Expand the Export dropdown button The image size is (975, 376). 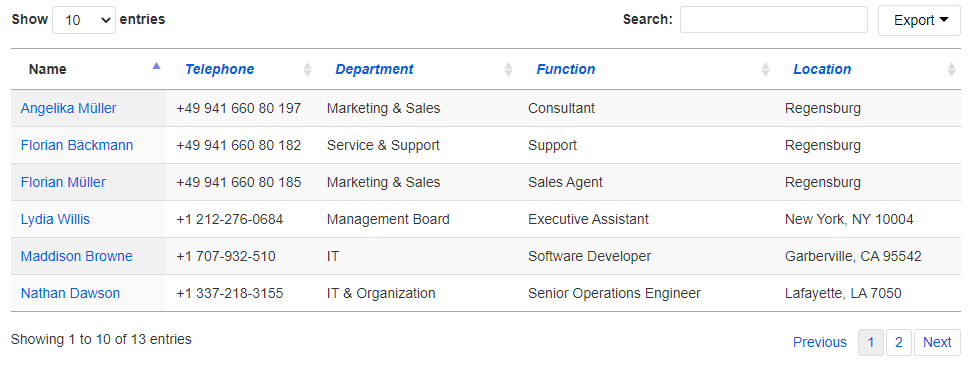[x=919, y=20]
